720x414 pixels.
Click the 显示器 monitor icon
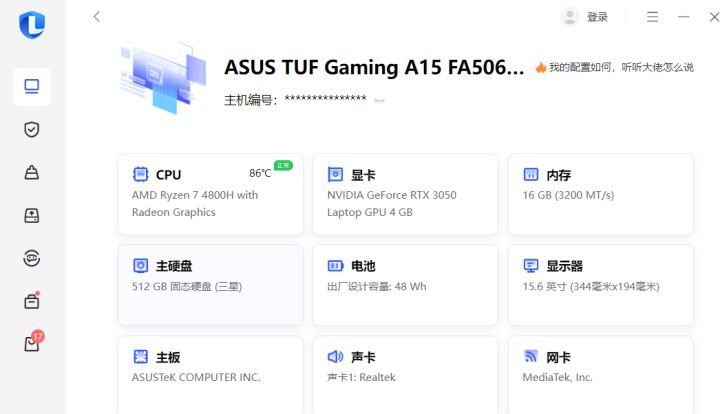531,265
